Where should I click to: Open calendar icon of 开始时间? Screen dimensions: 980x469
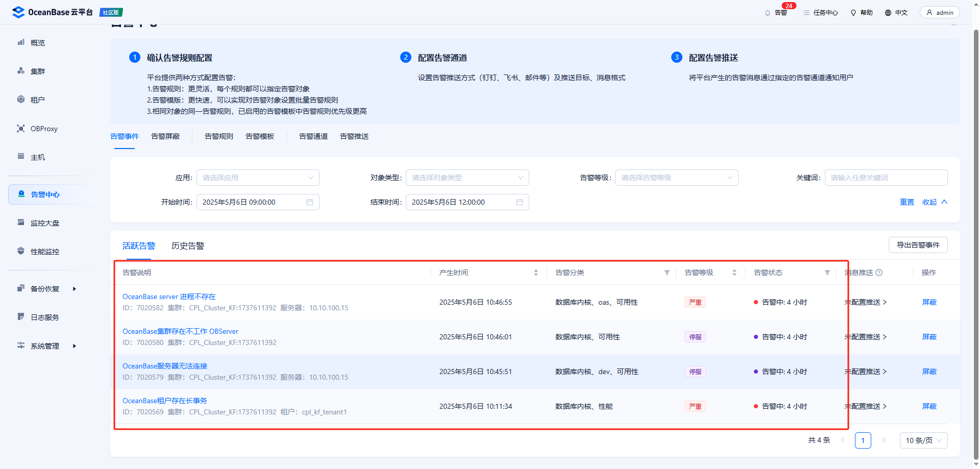tap(310, 202)
